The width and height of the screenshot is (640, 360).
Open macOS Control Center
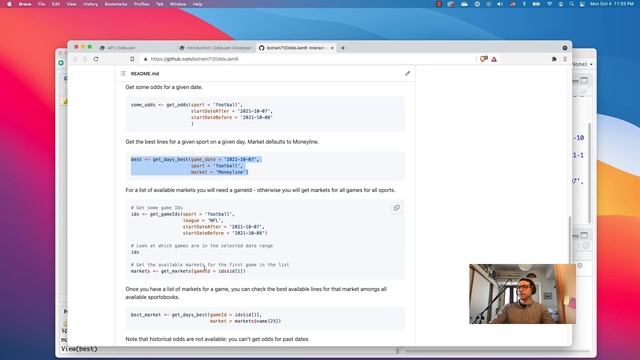[582, 4]
